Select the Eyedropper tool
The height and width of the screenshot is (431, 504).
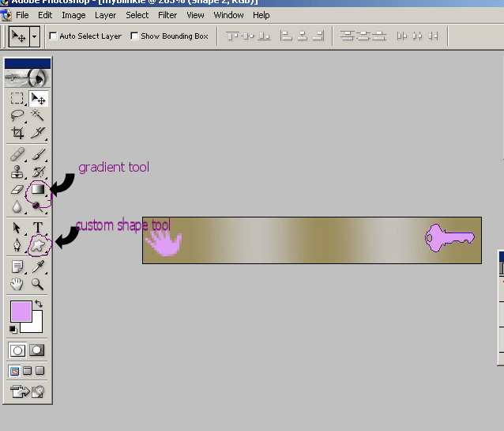pyautogui.click(x=38, y=267)
